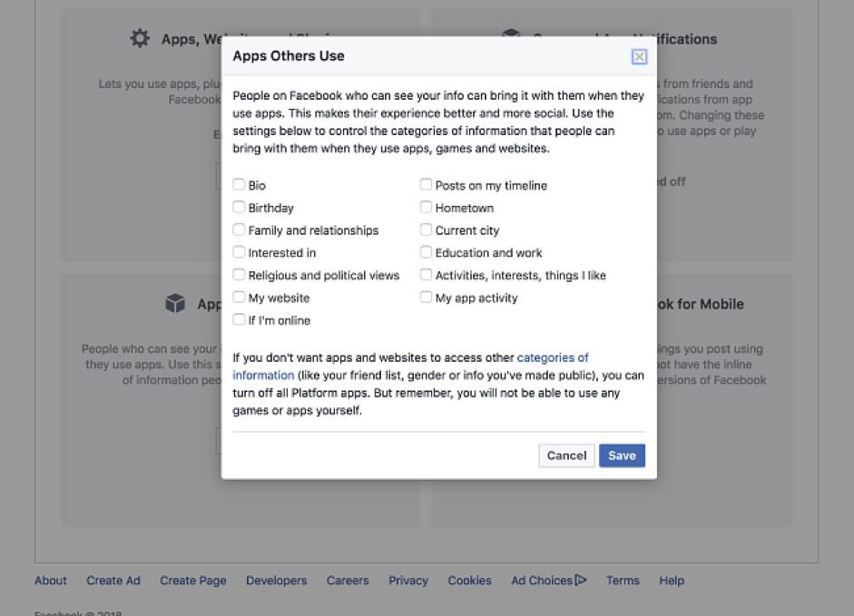Toggle the Hometown checkbox
This screenshot has height=616, width=854.
click(426, 208)
